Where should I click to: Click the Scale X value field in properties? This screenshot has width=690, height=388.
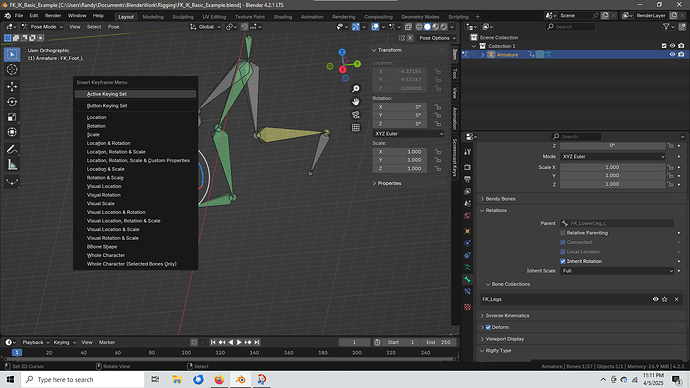[612, 167]
